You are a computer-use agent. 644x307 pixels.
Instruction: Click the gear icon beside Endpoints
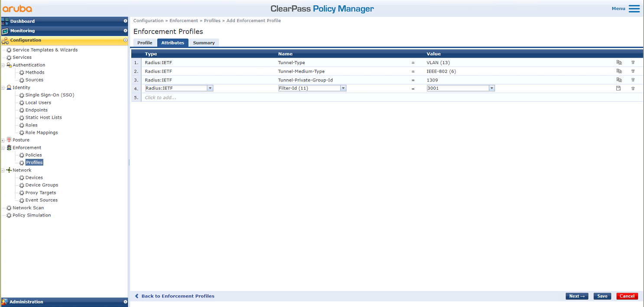click(x=22, y=110)
